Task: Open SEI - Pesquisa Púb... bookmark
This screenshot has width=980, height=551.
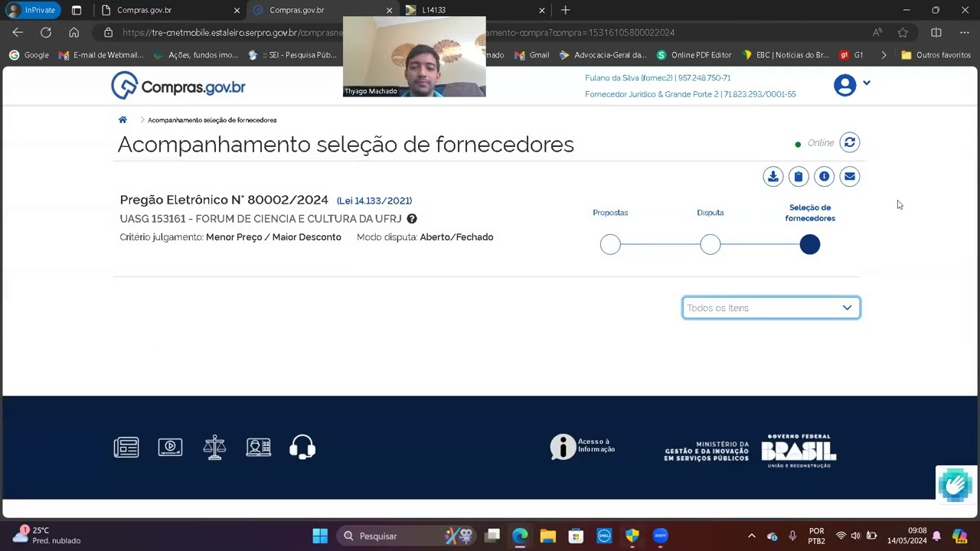Action: pyautogui.click(x=292, y=55)
